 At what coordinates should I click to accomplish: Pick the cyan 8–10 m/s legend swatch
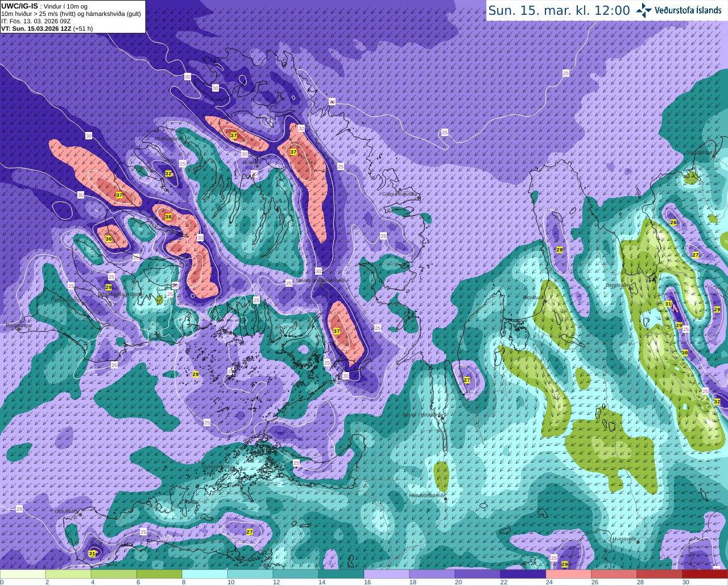click(x=205, y=574)
